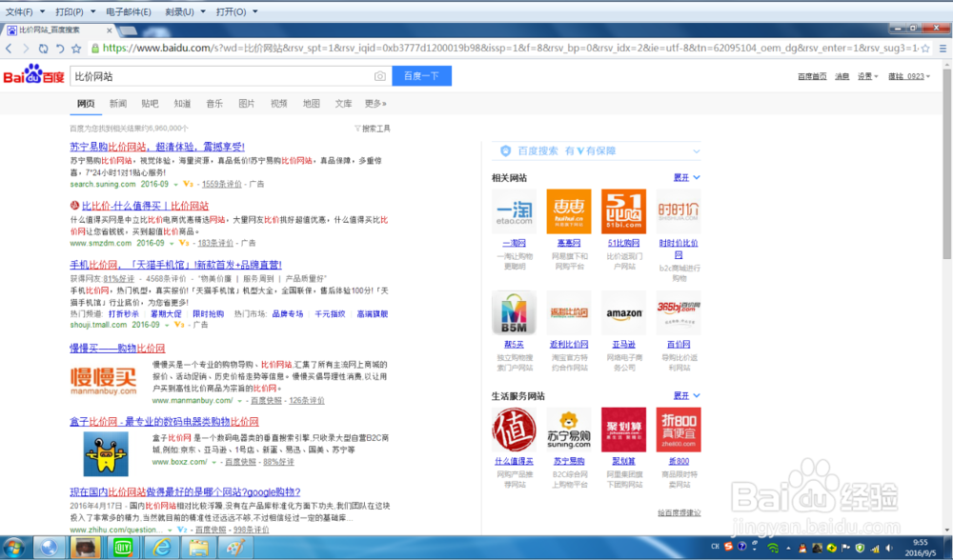Open result 盒子比价网 - 最专业的数码电器类

[164, 421]
